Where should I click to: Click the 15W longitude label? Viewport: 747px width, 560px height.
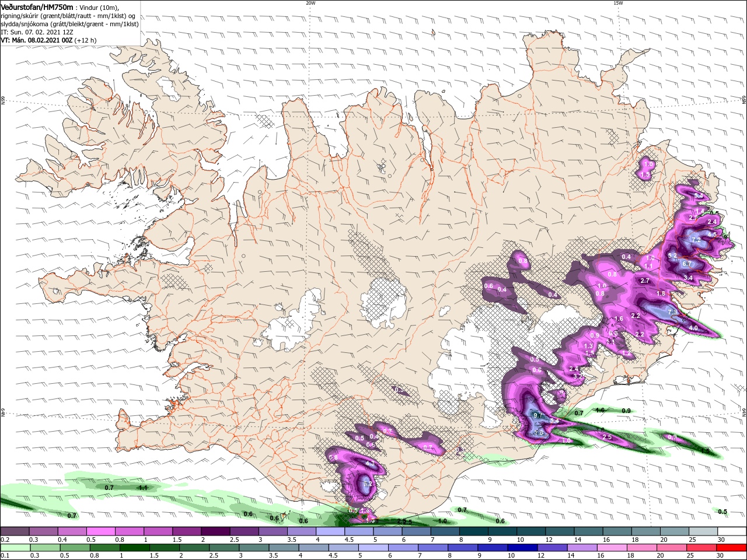click(618, 3)
